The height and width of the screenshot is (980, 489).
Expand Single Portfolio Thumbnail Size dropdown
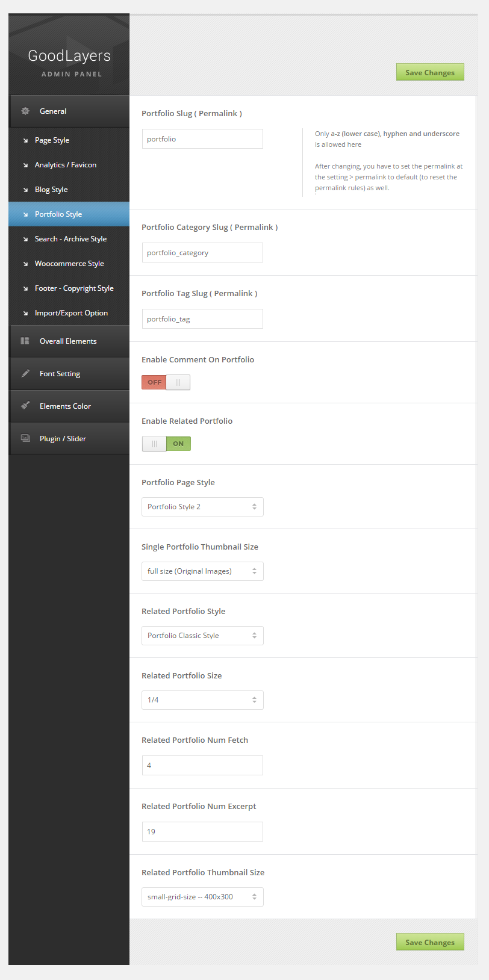pyautogui.click(x=202, y=571)
